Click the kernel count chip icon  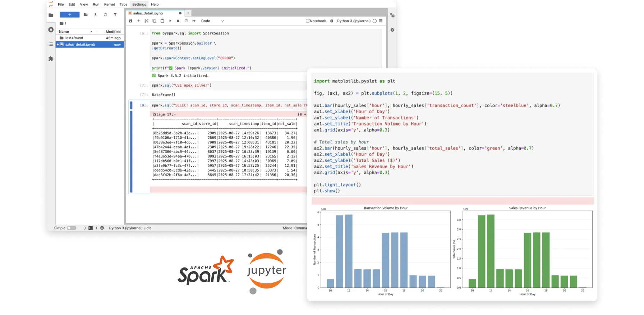(x=102, y=228)
